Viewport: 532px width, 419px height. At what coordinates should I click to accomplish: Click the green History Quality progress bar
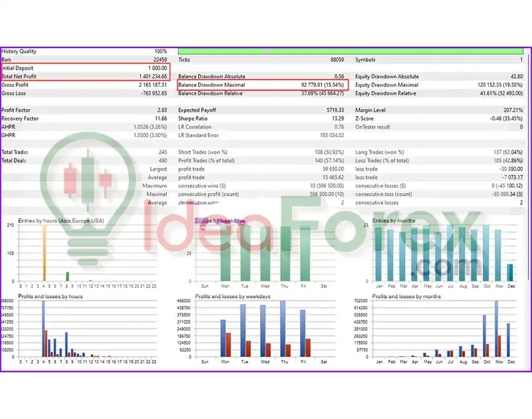tap(350, 51)
